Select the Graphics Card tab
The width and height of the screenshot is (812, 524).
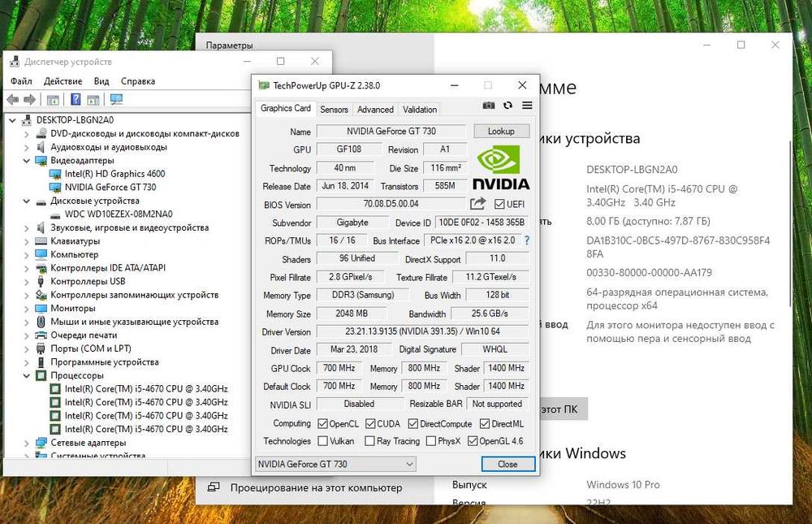point(285,108)
